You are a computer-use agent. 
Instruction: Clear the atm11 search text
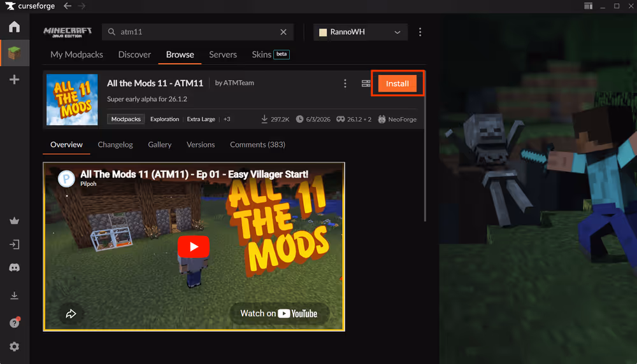tap(283, 32)
